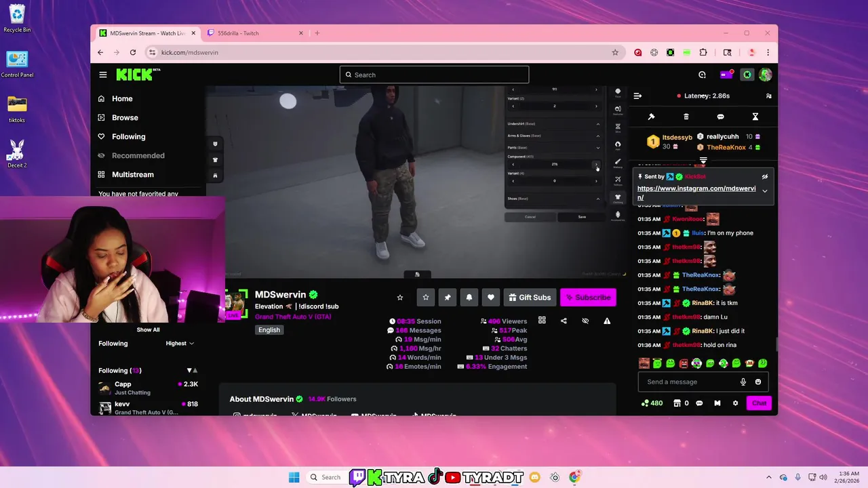Hide stats with crossed-eye icon
The image size is (868, 488).
coord(585,321)
